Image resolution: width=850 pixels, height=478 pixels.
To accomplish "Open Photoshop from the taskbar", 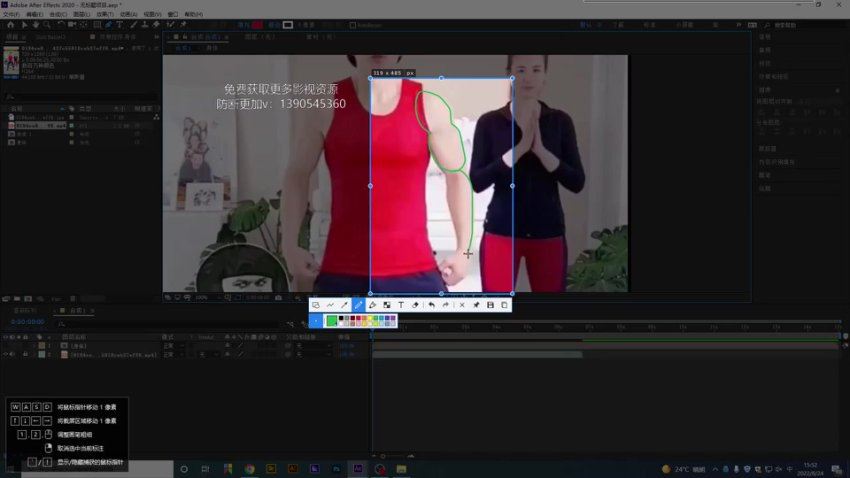I will [x=336, y=469].
